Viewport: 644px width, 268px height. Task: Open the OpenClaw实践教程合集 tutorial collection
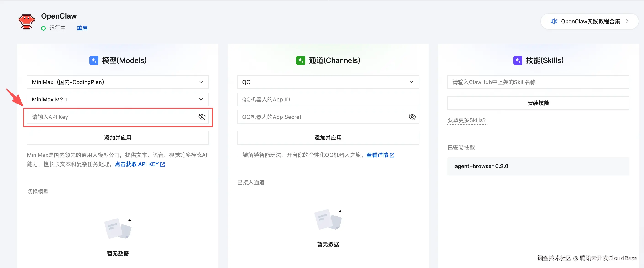[590, 21]
